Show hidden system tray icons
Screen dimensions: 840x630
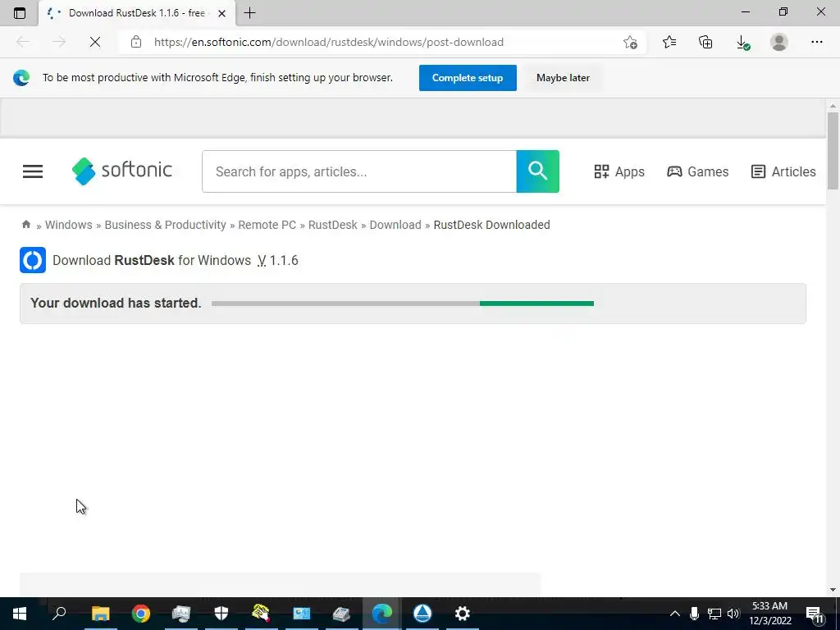675,614
